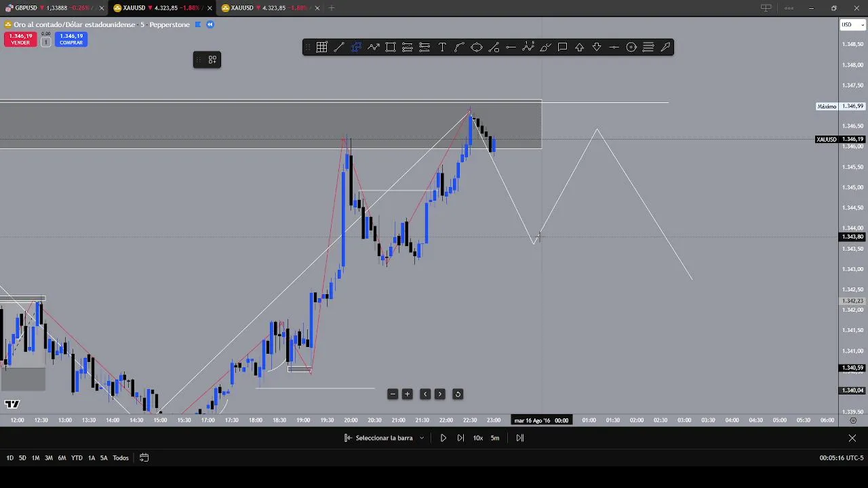Select the comment callout tool
This screenshot has height=488, width=868.
tap(562, 47)
